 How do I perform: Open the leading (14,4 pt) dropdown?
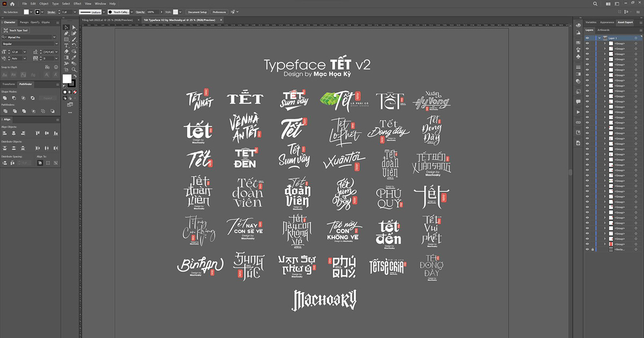[56, 52]
